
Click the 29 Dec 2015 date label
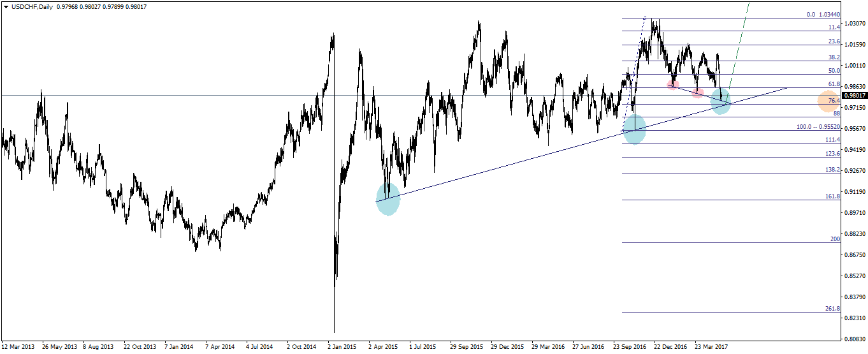coord(508,347)
